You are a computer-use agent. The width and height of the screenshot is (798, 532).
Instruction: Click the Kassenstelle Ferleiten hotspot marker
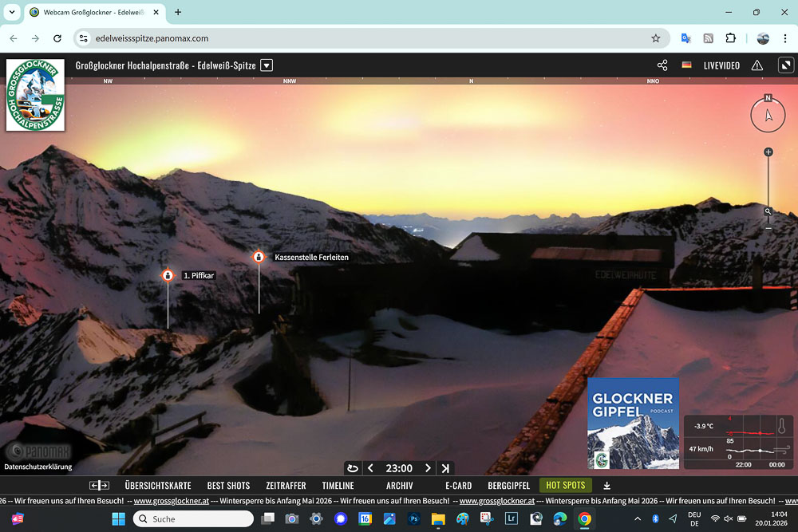259,257
